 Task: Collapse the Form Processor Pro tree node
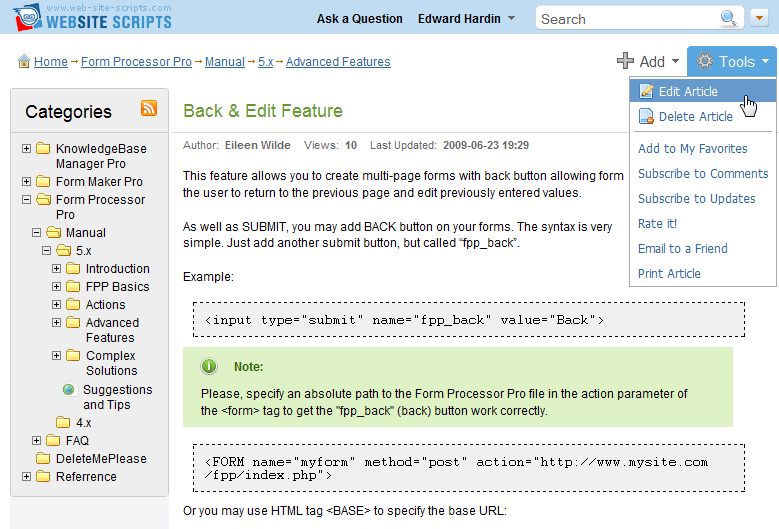[x=26, y=199]
